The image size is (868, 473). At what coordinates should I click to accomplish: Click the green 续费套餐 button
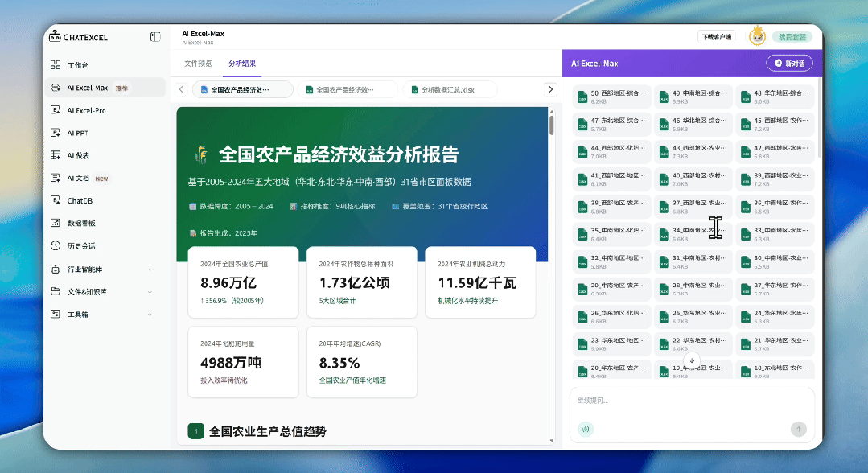(x=792, y=37)
